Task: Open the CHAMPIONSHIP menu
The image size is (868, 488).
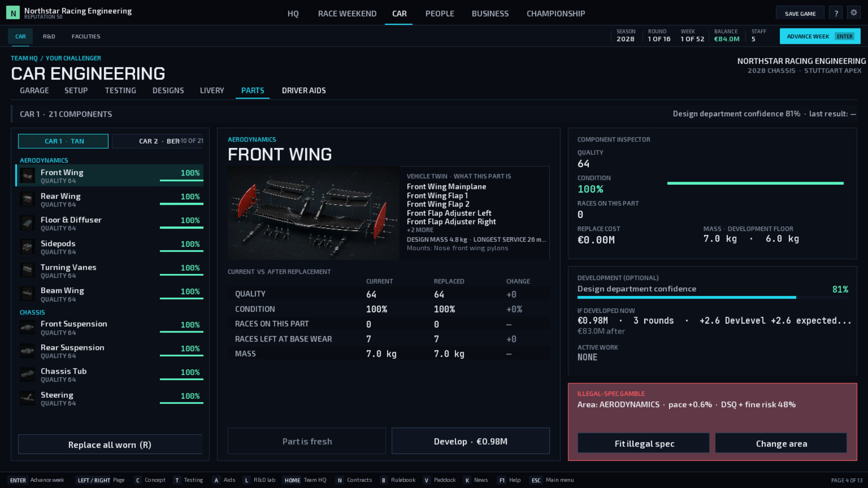Action: tap(556, 14)
